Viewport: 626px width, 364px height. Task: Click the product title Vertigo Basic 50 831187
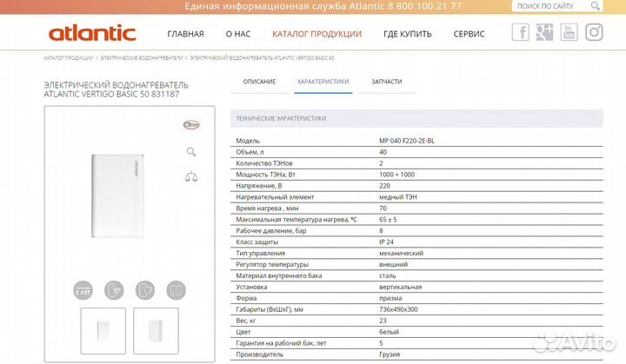(x=117, y=89)
